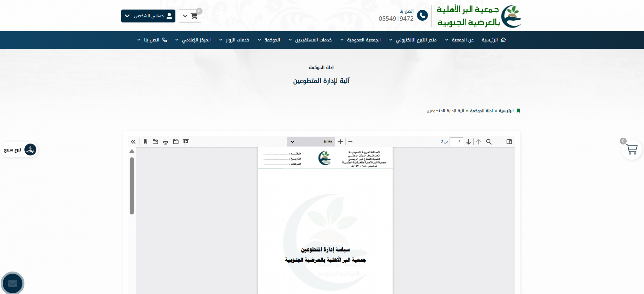Click the PDF download/save icon

point(155,142)
